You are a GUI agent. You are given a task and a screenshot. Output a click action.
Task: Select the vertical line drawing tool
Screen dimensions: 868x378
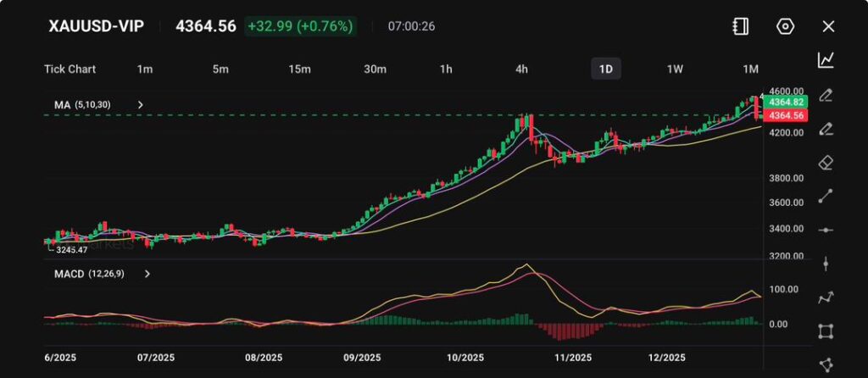[x=826, y=264]
